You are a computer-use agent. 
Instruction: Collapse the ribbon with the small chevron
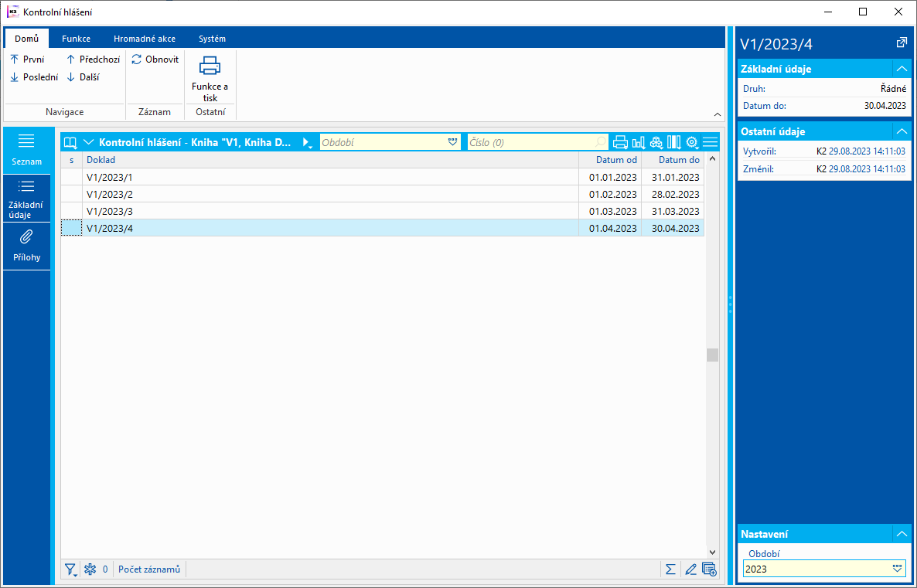point(718,114)
